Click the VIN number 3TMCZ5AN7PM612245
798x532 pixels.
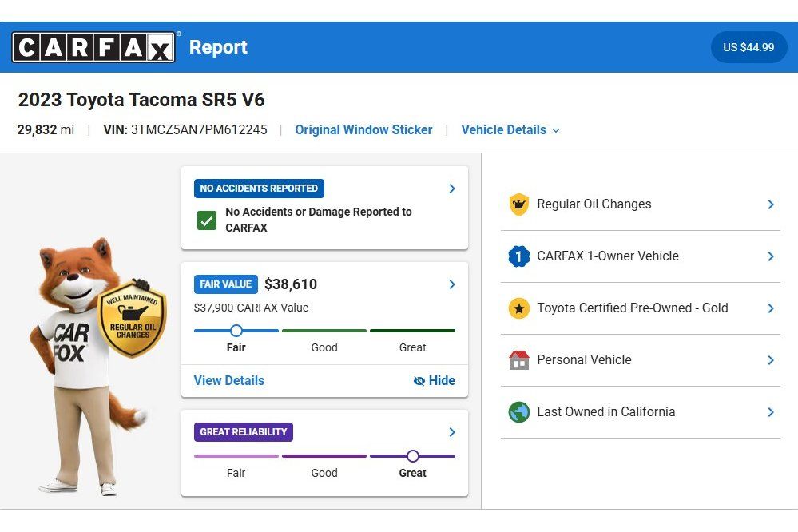coord(199,130)
